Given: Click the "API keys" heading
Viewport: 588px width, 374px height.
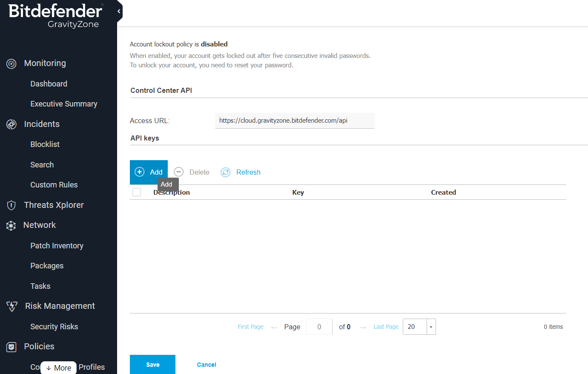Looking at the screenshot, I should tap(145, 138).
